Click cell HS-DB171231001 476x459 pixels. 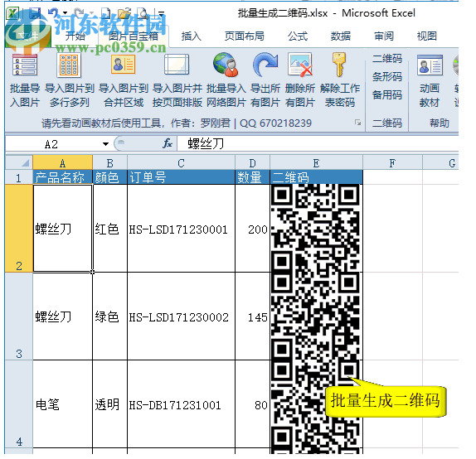point(181,404)
